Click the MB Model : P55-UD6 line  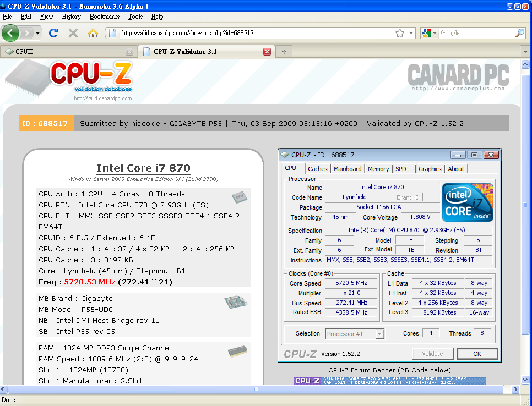(75, 309)
